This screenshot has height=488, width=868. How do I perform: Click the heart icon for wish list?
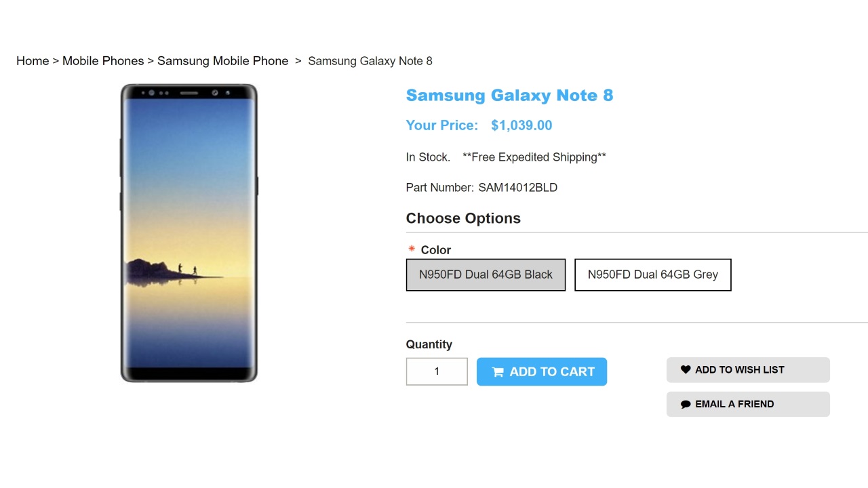click(x=686, y=370)
